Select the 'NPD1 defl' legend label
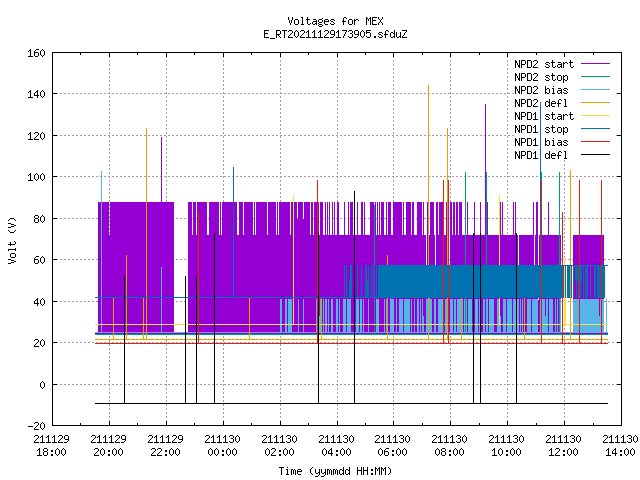 click(x=541, y=155)
